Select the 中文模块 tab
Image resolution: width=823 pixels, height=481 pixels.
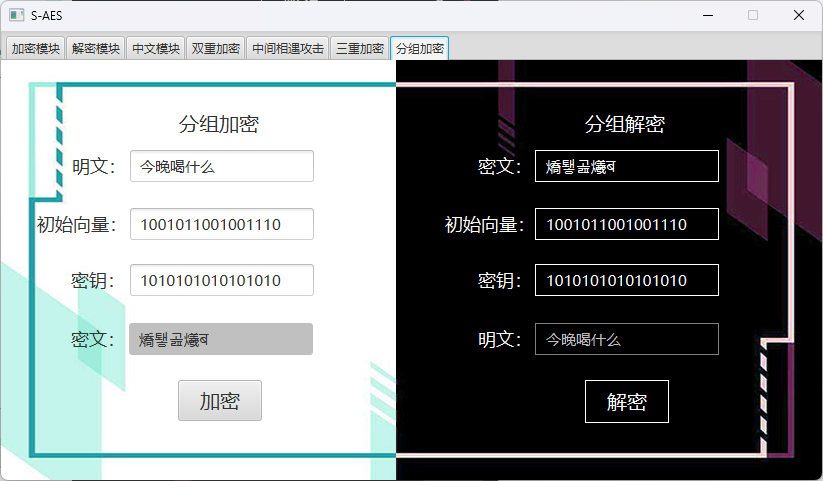156,48
